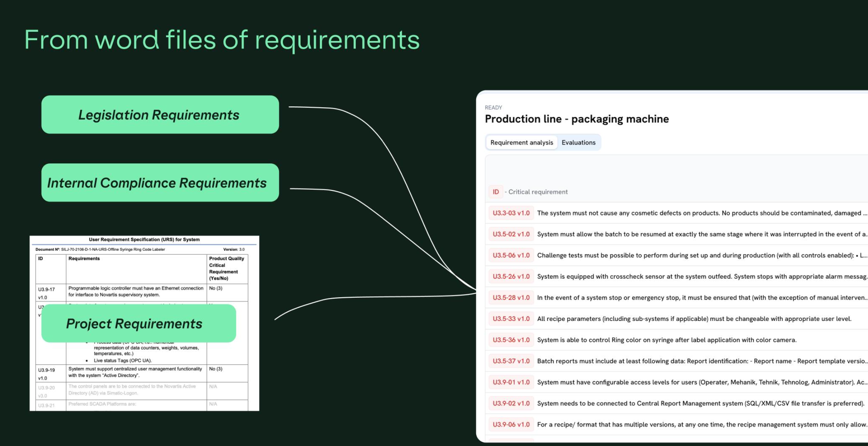868x446 pixels.
Task: Switch to the Evaluations tab
Action: (578, 142)
